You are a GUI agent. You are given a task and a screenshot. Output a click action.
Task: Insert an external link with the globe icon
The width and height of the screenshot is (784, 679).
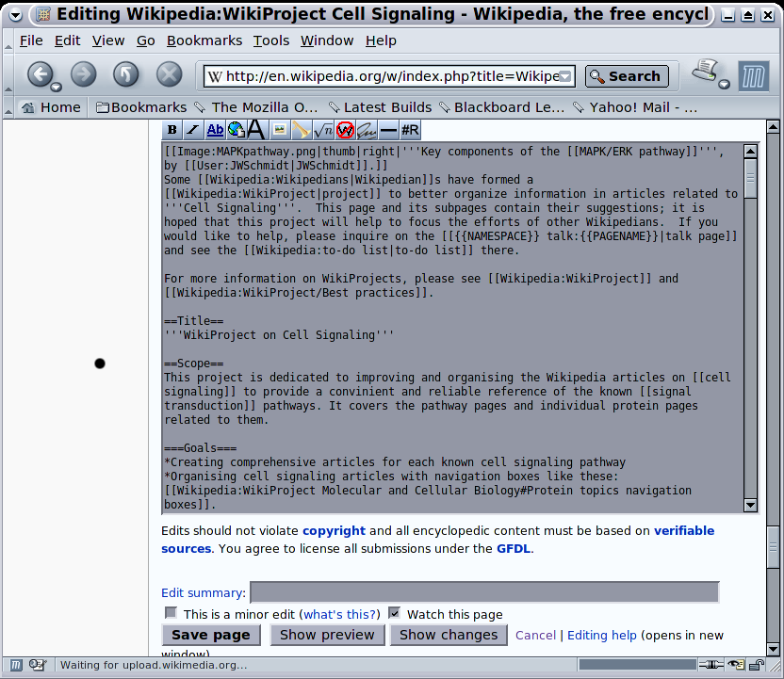point(236,130)
